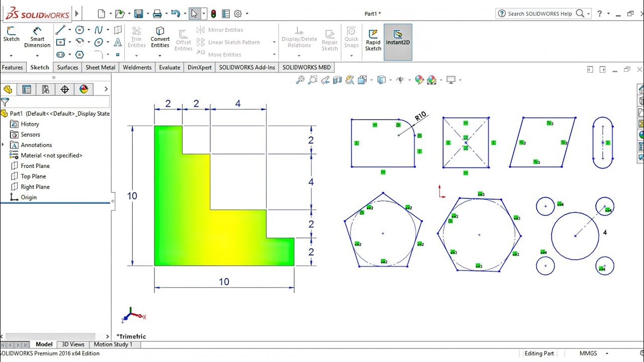The height and width of the screenshot is (362, 644).
Task: Open the ConfigurationManager panel tab
Action: [46, 89]
